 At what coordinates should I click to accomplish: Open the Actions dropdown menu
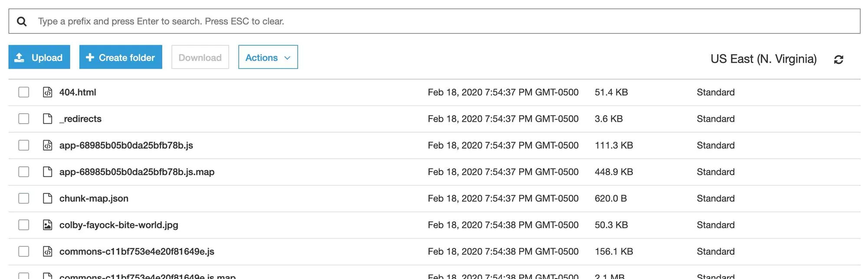point(268,57)
